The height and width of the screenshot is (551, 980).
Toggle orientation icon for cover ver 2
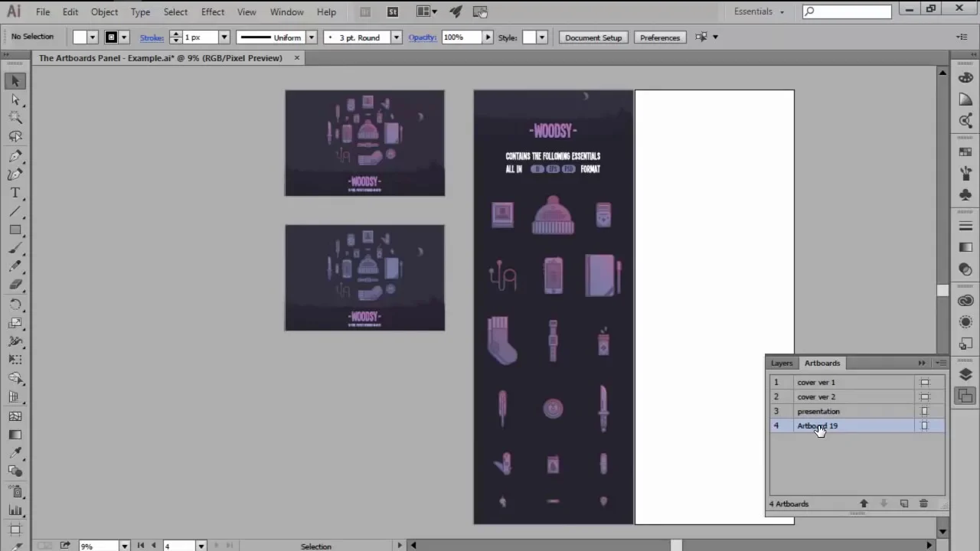point(924,397)
